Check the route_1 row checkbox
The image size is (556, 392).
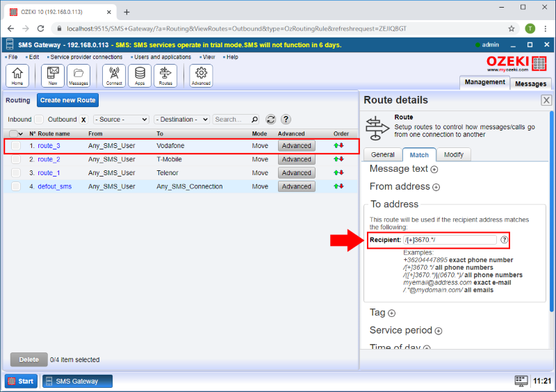click(16, 173)
